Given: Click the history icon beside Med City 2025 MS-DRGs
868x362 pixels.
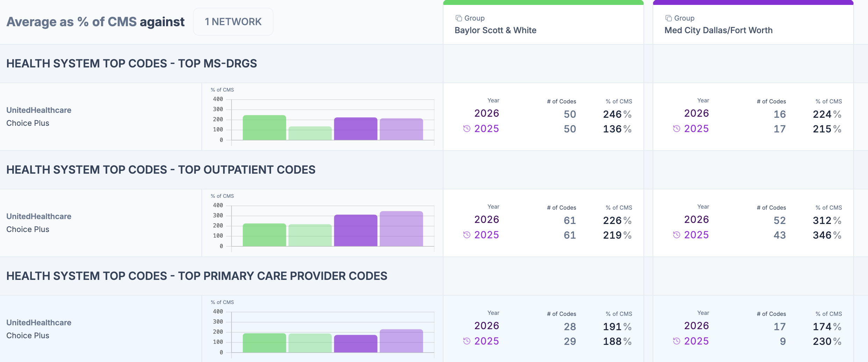Looking at the screenshot, I should point(677,129).
